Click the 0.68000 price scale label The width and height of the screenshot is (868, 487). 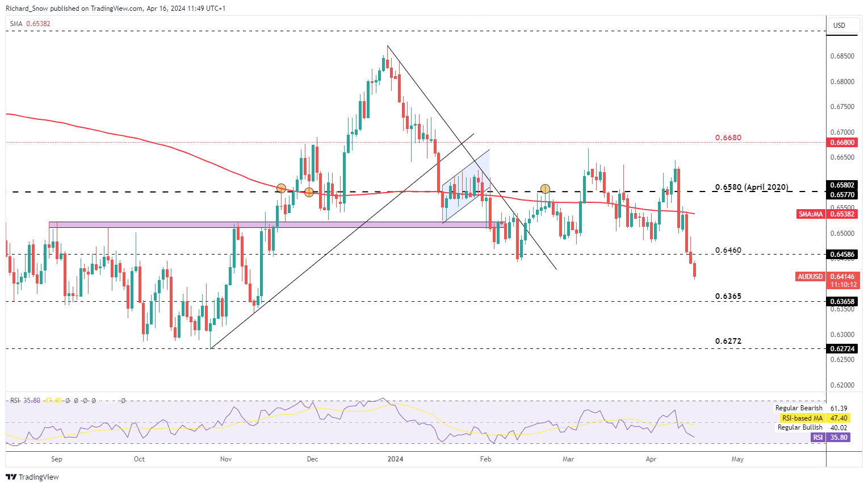tap(842, 82)
